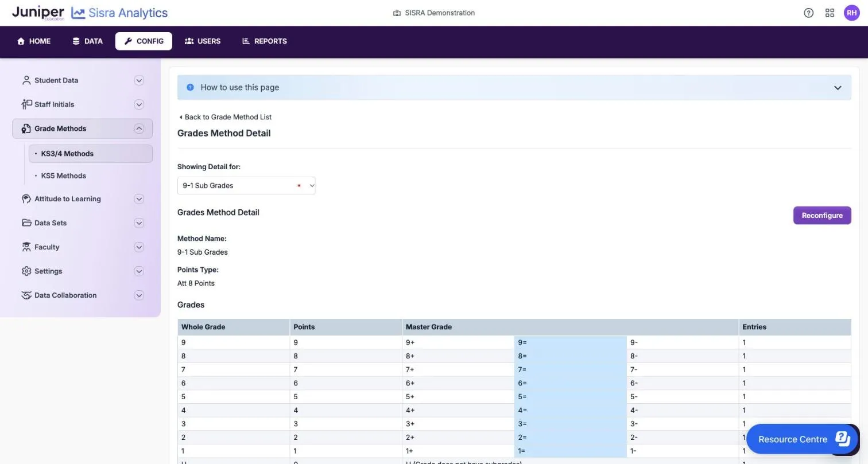Open the DATA tab
Image resolution: width=868 pixels, height=464 pixels.
point(87,41)
